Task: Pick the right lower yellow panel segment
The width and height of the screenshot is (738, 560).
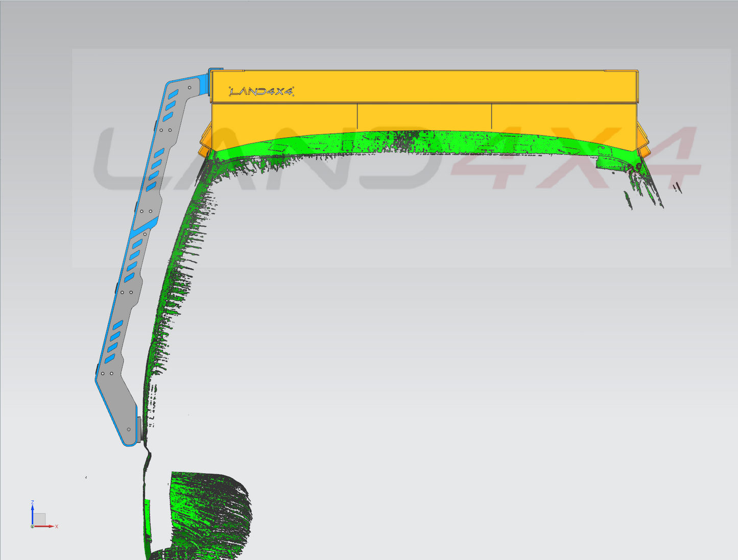Action: pos(562,117)
